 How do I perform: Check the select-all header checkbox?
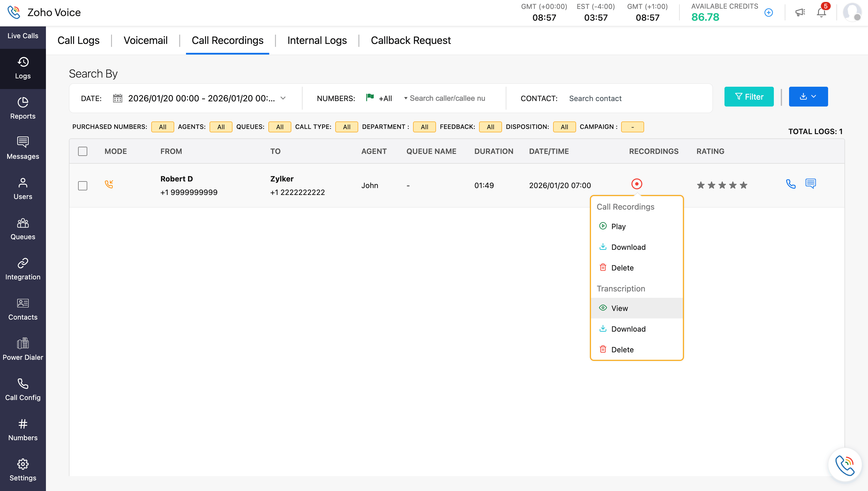coord(83,151)
